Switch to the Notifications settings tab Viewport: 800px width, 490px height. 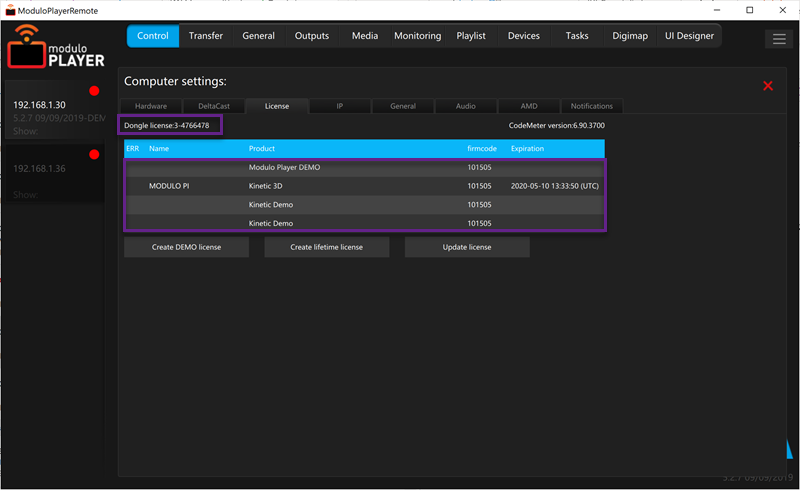coord(592,106)
